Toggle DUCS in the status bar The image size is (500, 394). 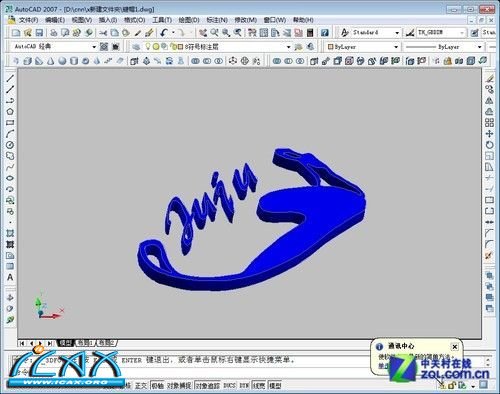click(229, 386)
